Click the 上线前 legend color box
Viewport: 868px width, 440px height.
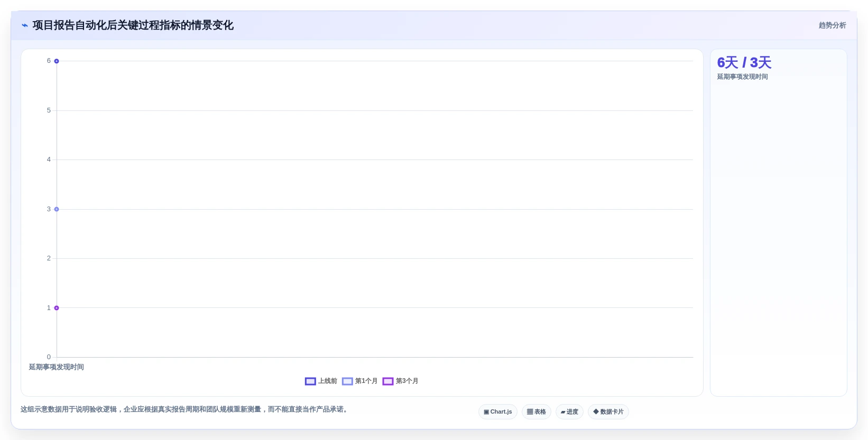coord(310,381)
